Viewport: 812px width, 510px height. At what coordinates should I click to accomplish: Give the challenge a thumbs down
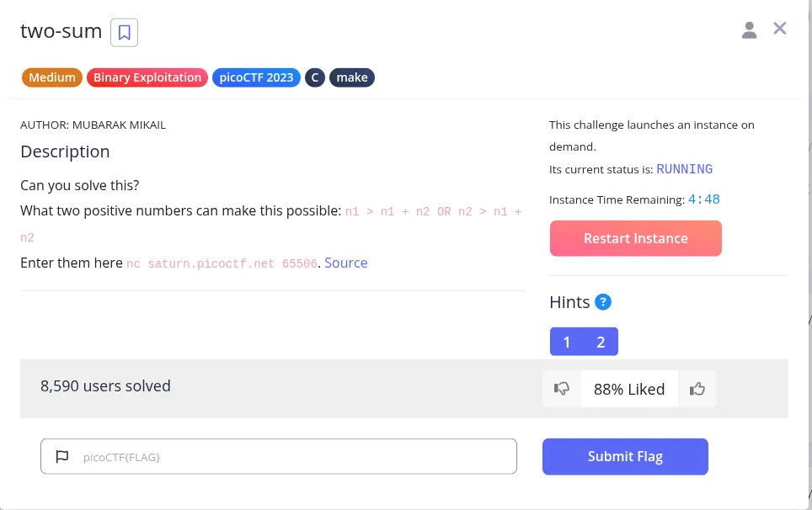click(x=562, y=388)
